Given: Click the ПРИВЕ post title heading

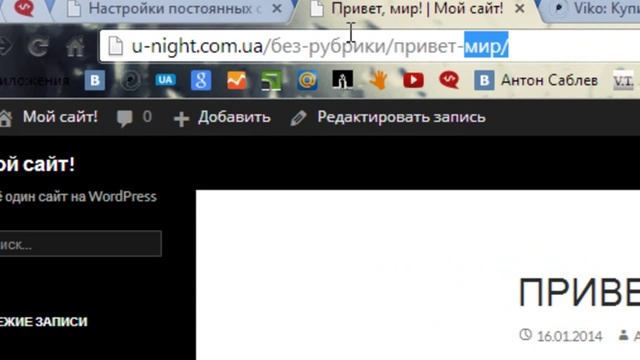Looking at the screenshot, I should click(579, 292).
